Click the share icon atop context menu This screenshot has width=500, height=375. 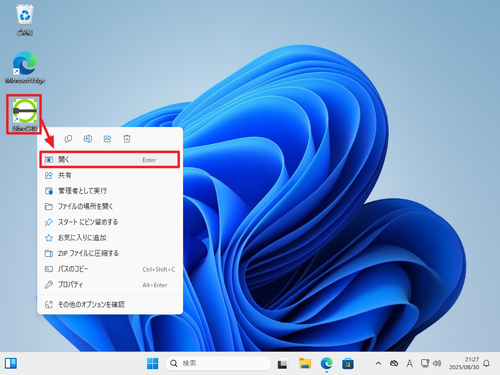coord(107,139)
